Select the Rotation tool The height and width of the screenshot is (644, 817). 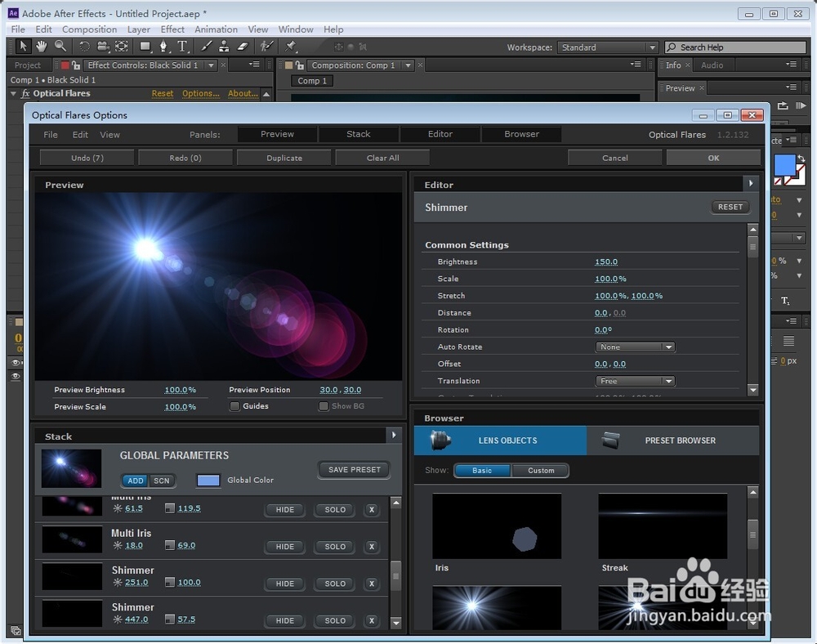tap(84, 47)
